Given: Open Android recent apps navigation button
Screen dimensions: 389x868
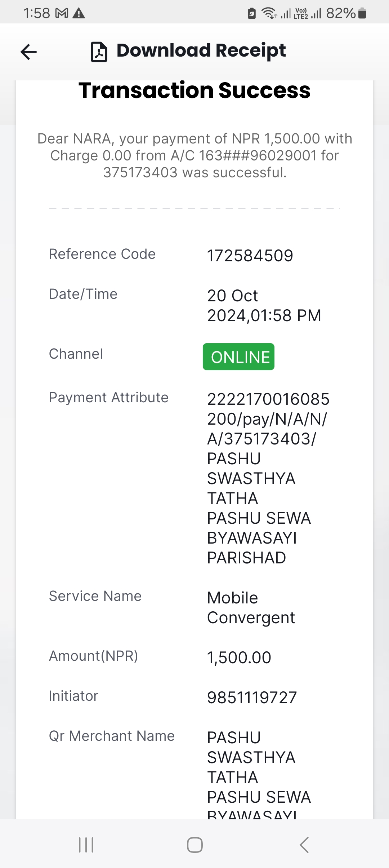Looking at the screenshot, I should pos(86,845).
